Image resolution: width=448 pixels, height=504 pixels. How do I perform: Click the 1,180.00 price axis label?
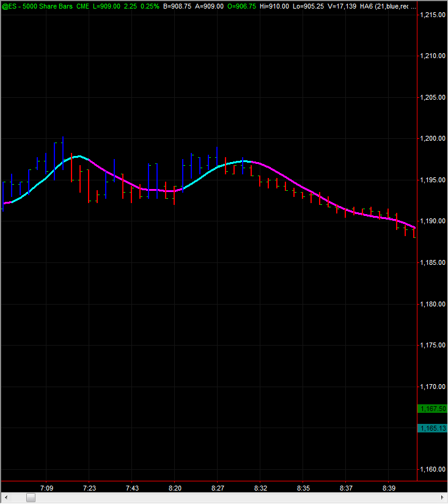pos(433,304)
